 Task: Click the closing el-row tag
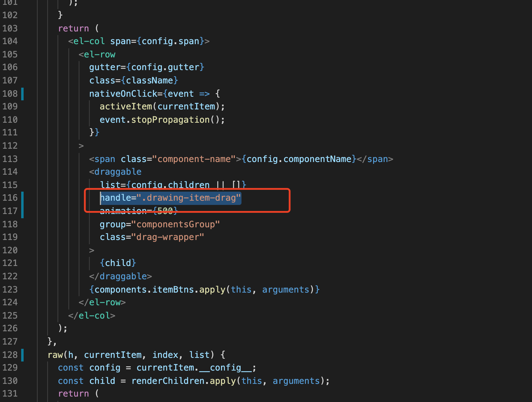(102, 302)
